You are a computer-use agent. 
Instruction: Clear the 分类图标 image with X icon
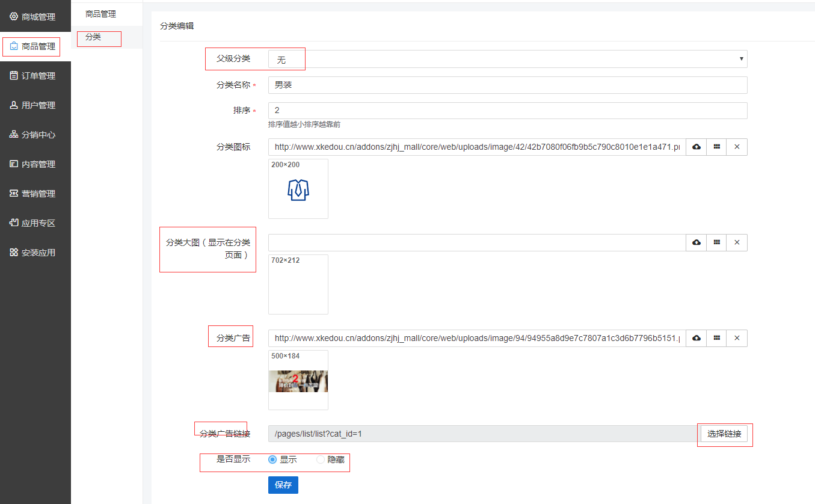click(x=737, y=147)
